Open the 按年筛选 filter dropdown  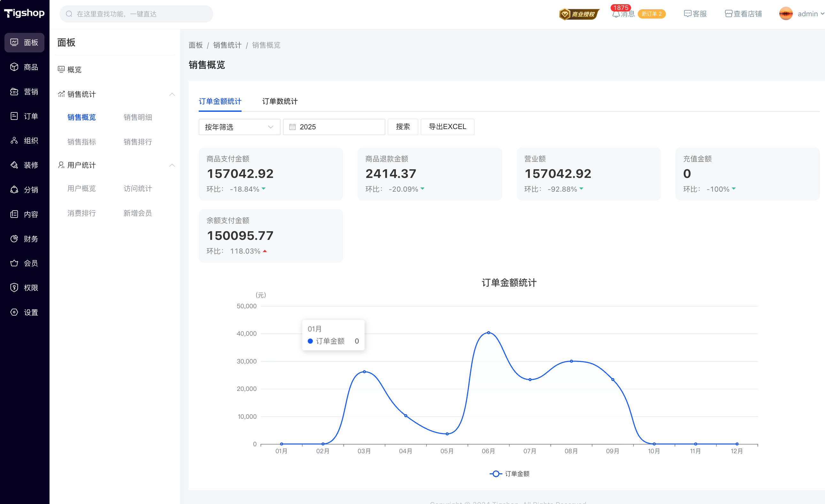pyautogui.click(x=239, y=127)
